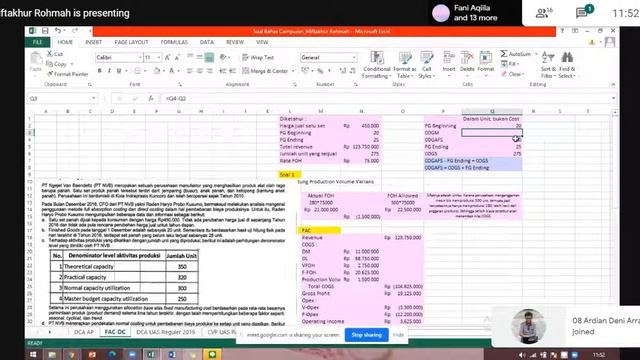Click the AutoSum sigma icon

pyautogui.click(x=504, y=54)
